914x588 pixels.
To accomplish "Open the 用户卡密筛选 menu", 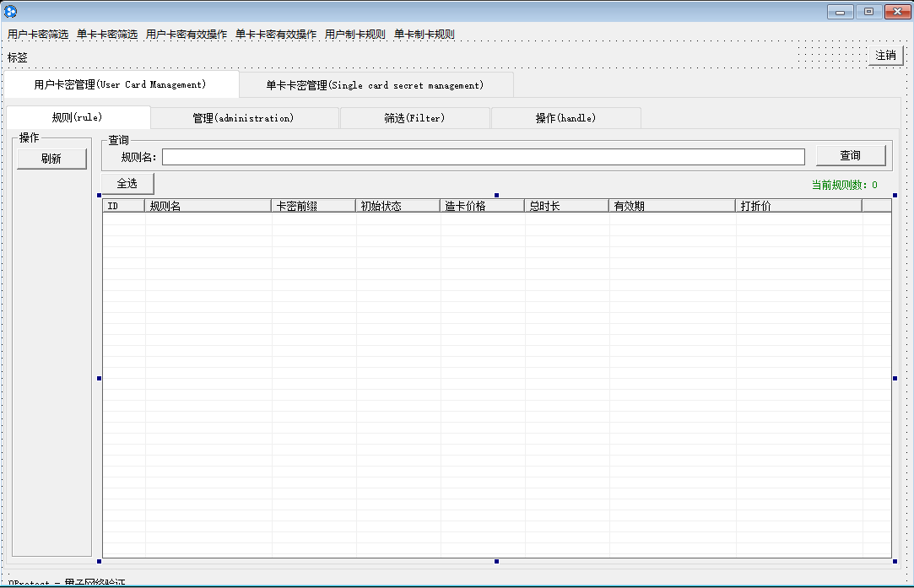I will click(38, 35).
